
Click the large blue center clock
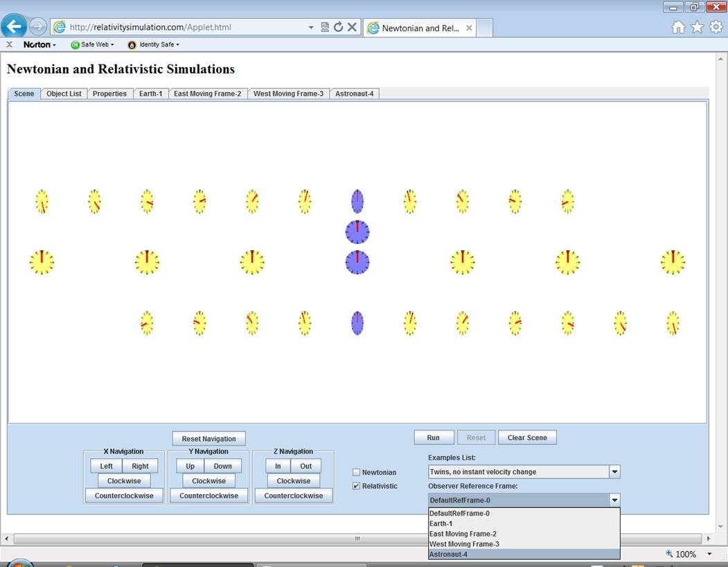(357, 262)
